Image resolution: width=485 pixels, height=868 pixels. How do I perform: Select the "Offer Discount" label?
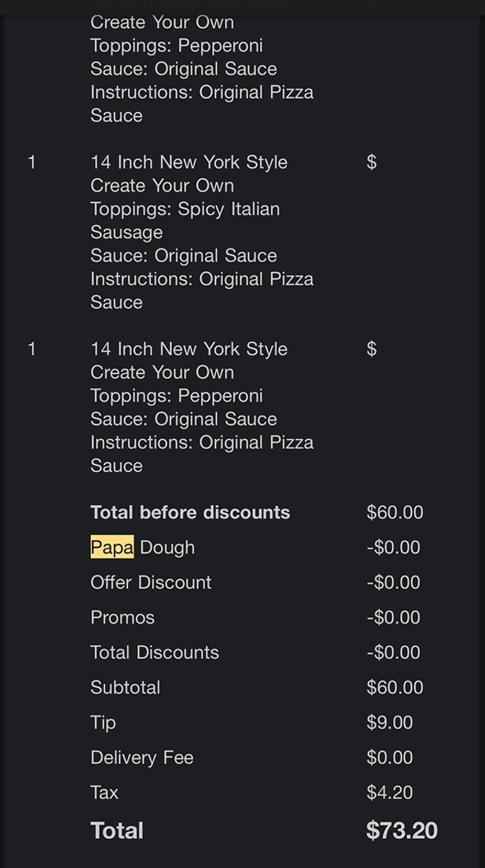click(x=150, y=583)
